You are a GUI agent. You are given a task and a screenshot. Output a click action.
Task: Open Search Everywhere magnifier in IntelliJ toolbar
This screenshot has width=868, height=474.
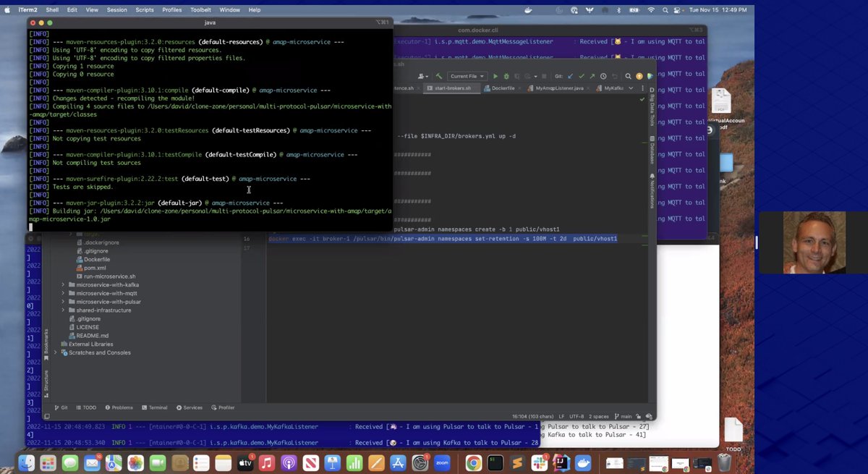[x=629, y=76]
